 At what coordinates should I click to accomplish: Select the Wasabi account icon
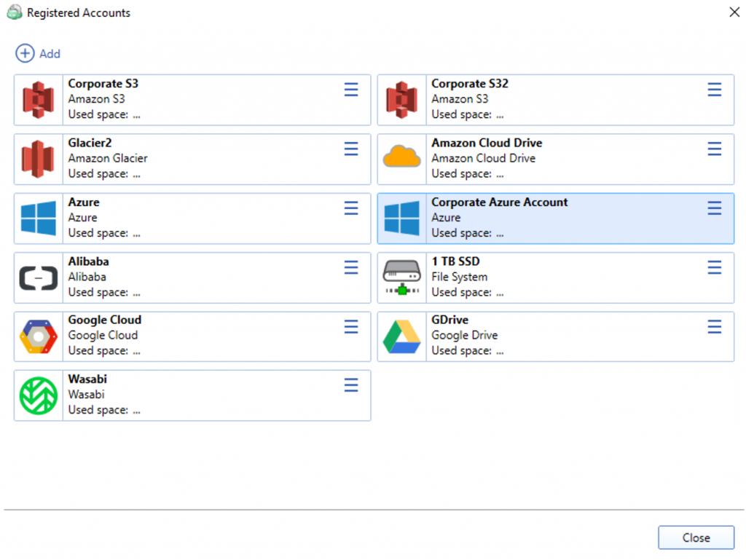38,395
